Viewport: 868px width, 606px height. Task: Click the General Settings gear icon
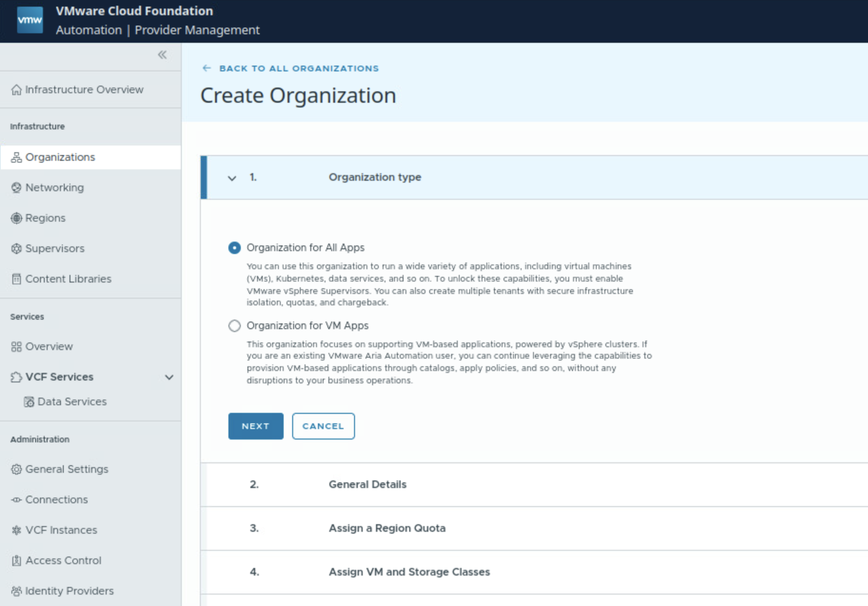17,469
